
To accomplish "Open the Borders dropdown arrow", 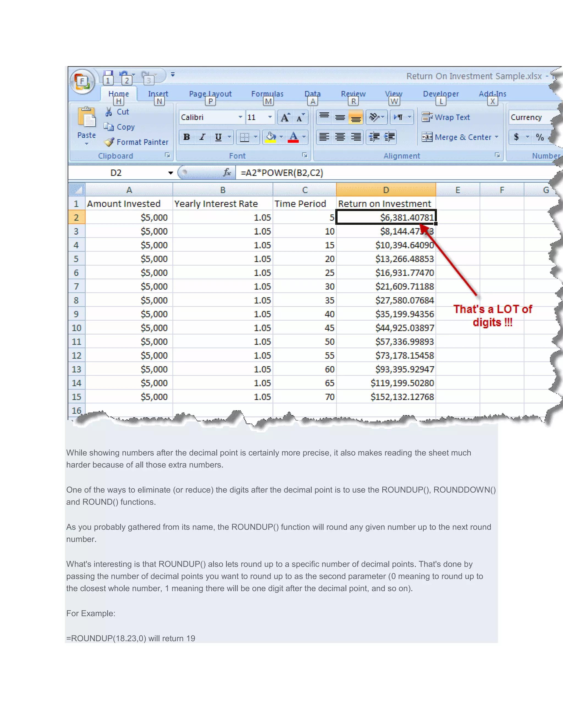I will [256, 137].
